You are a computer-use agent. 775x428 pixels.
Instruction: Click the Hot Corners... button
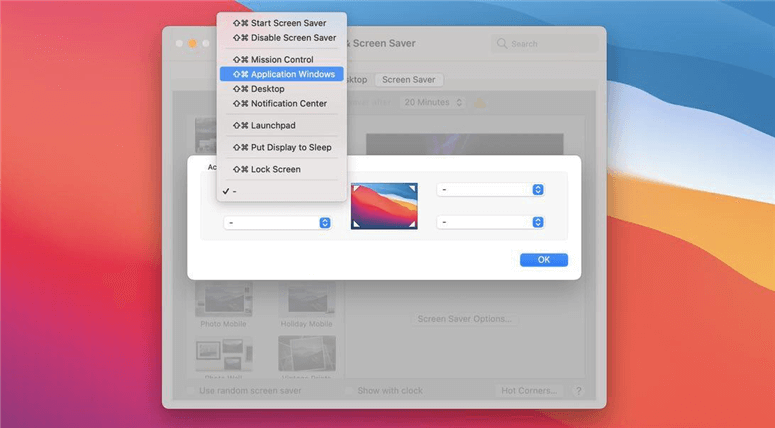point(529,390)
